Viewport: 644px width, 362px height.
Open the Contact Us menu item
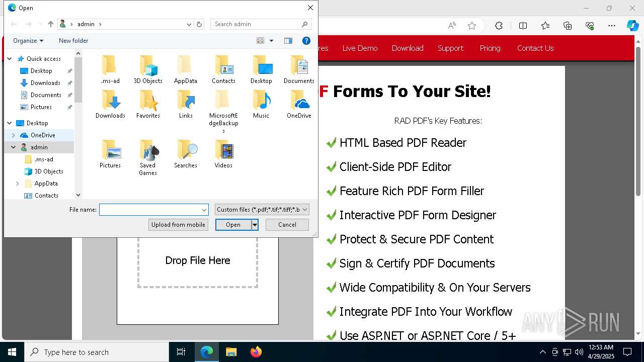point(535,48)
